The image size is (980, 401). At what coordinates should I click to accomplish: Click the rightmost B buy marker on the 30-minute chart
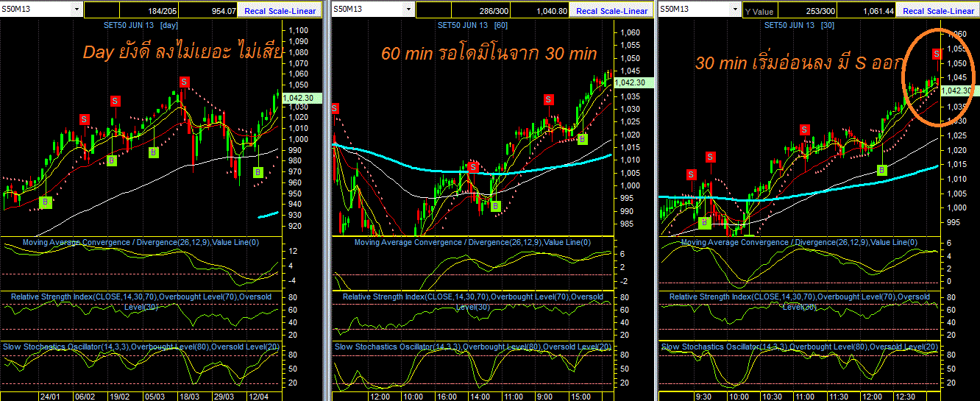882,170
